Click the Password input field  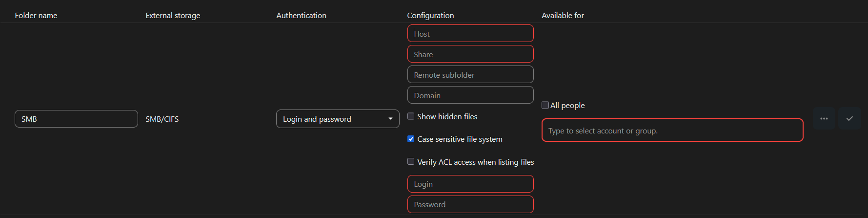(470, 205)
